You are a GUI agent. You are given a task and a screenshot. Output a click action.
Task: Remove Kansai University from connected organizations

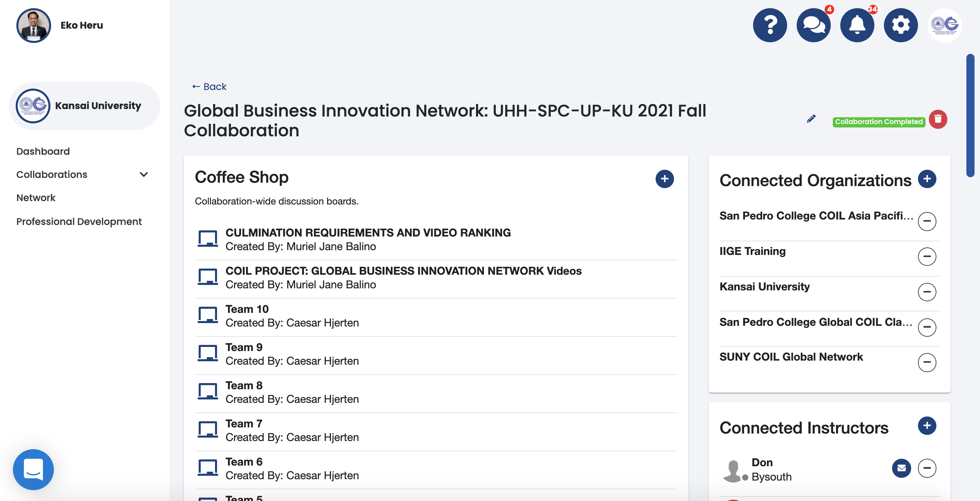click(x=927, y=292)
